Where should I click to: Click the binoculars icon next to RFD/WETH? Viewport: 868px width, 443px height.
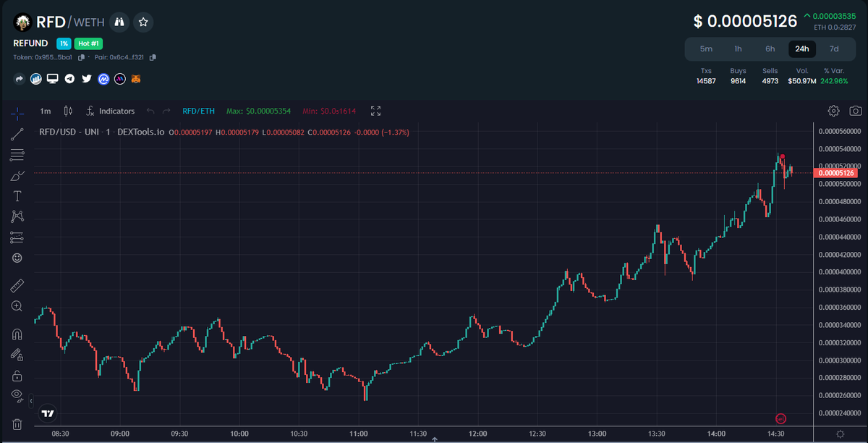point(120,22)
